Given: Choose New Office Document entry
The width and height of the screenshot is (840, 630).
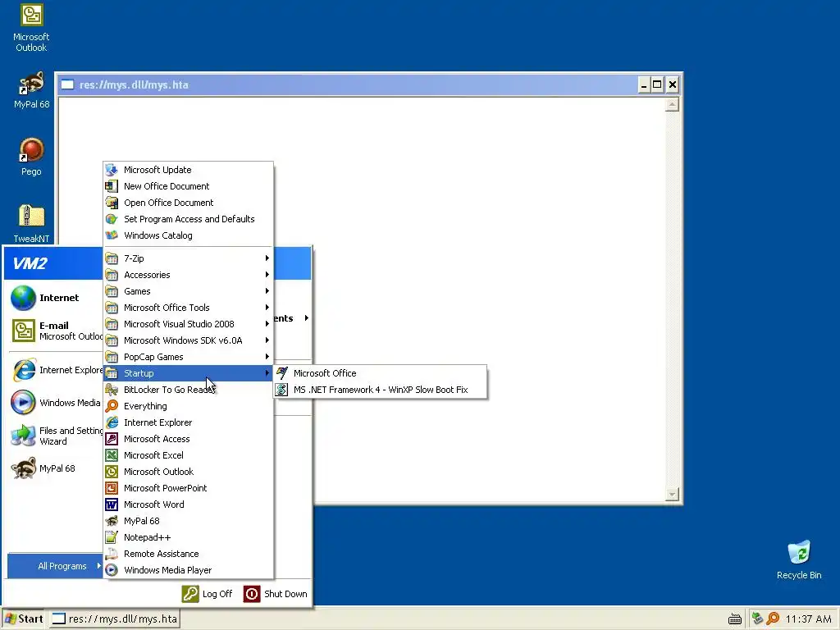Looking at the screenshot, I should [188, 186].
